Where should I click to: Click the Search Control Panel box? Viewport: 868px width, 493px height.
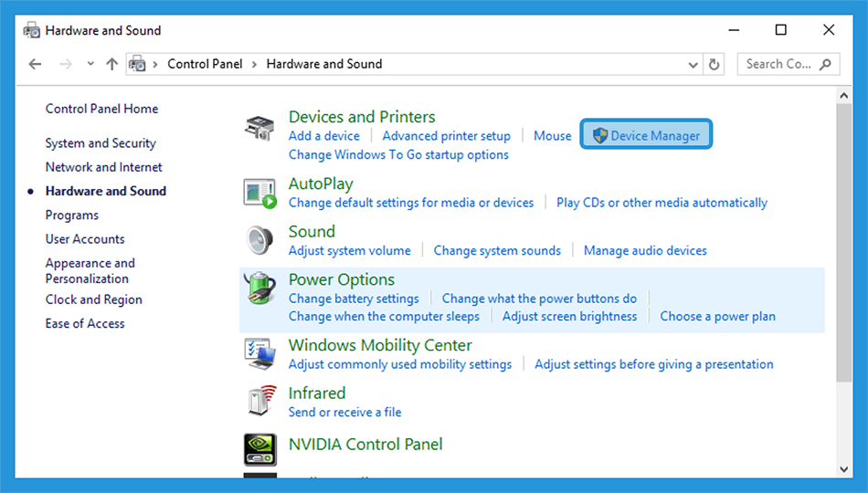(x=789, y=64)
